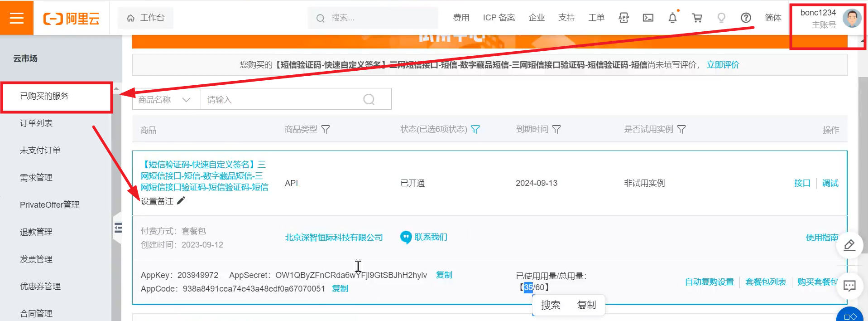Click 购买套餐包

pyautogui.click(x=818, y=282)
